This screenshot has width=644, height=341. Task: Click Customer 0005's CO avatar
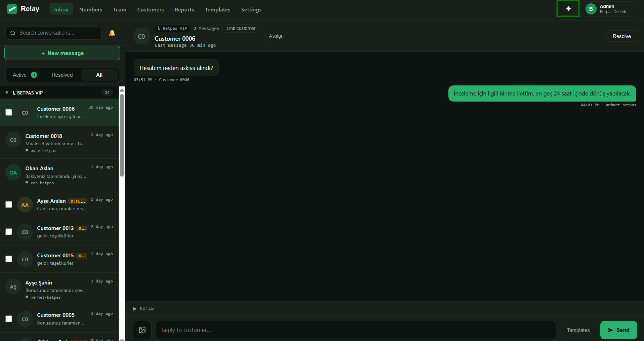pos(25,319)
